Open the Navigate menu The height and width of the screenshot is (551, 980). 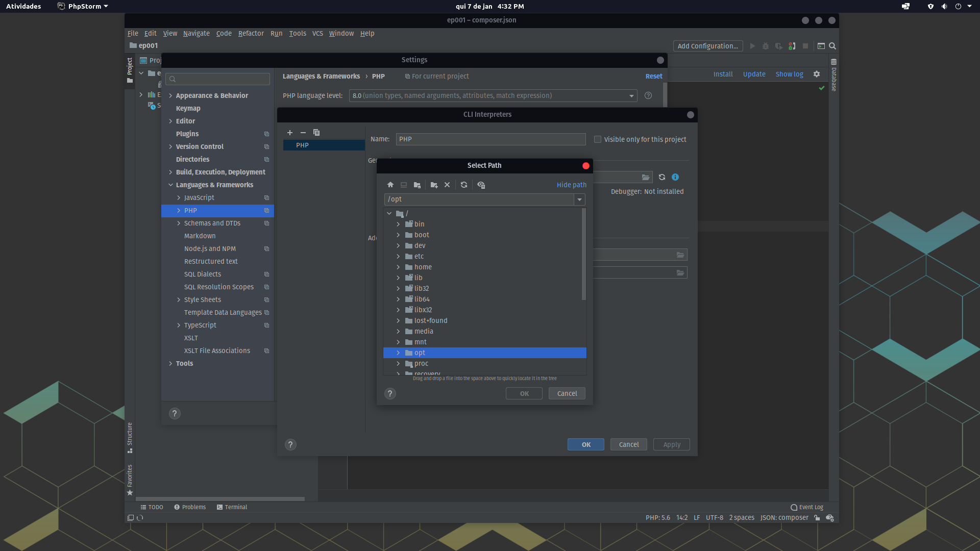(197, 33)
